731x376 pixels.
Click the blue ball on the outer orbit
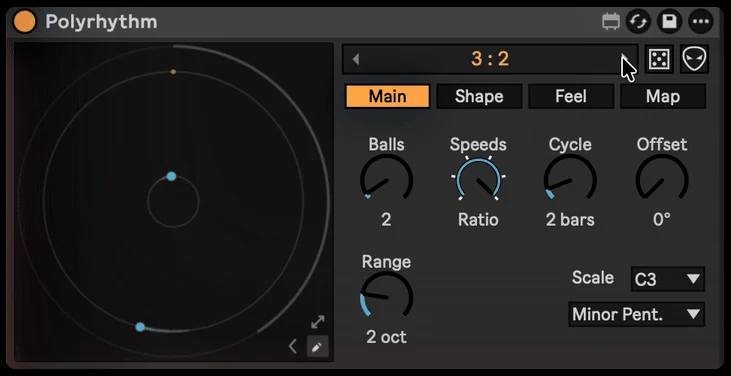pyautogui.click(x=140, y=327)
